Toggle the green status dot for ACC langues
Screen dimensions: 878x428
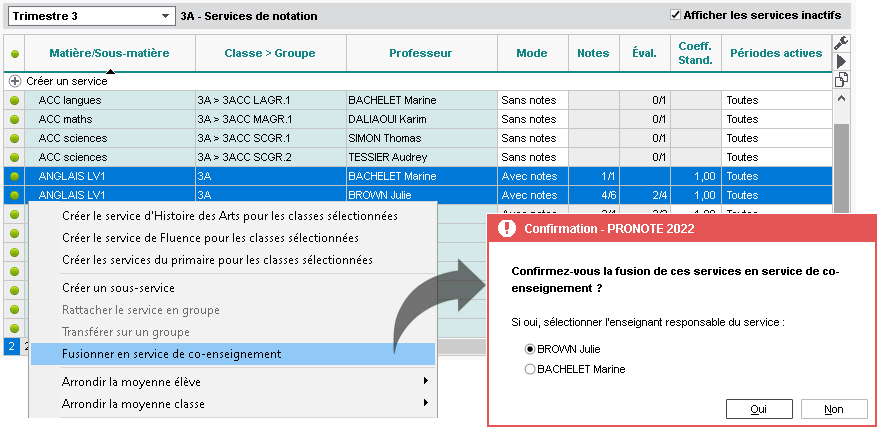point(15,101)
